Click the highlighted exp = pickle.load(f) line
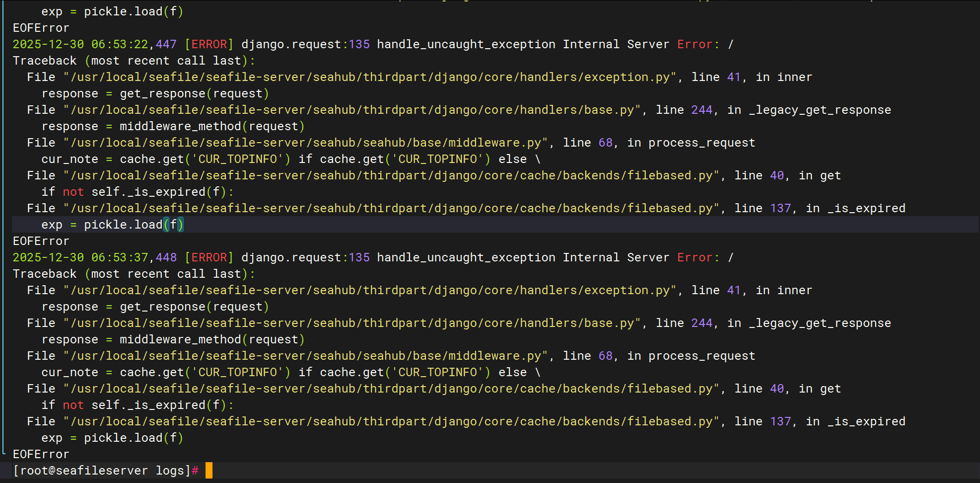This screenshot has height=483, width=980. coord(112,225)
